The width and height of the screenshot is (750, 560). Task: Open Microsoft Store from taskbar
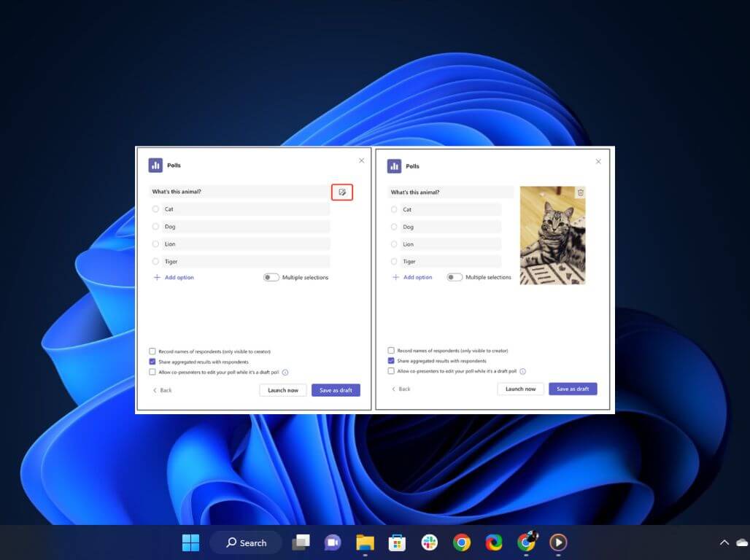coord(397,542)
